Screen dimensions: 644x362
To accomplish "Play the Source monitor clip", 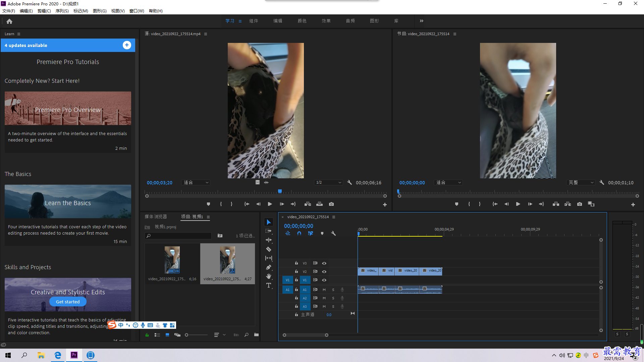I will point(270,204).
